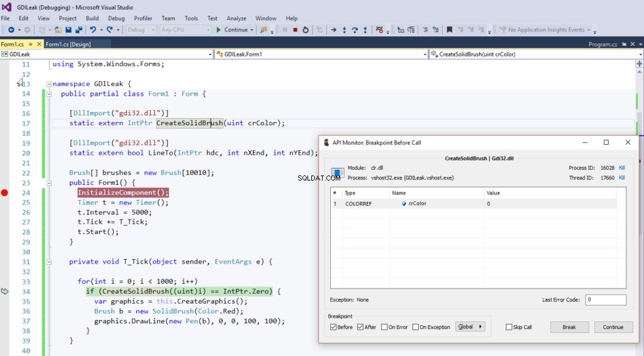Click the Display Object Member List toolbar icon

pos(401,30)
